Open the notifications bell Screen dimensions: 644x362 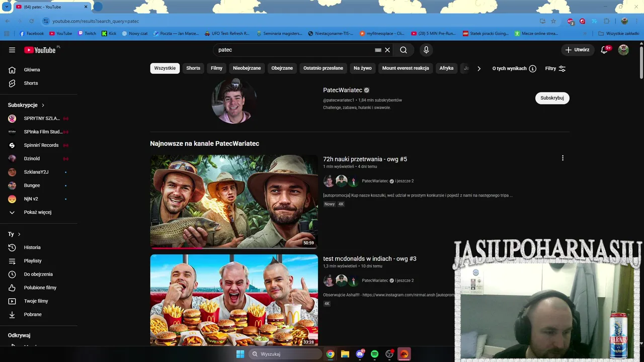coord(605,50)
